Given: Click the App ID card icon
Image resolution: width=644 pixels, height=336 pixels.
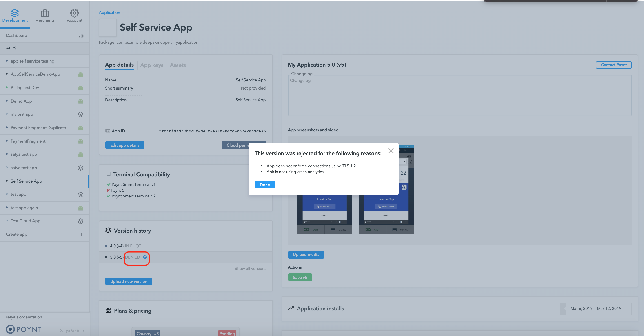Looking at the screenshot, I should coord(108,131).
